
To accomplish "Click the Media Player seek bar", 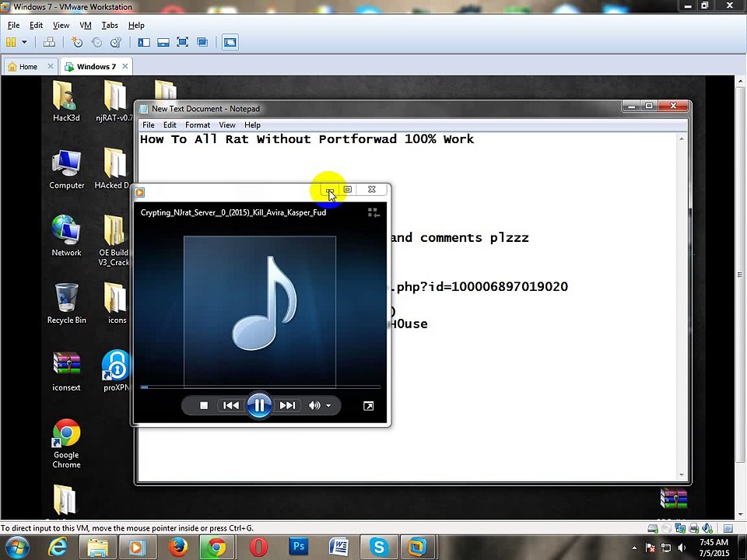I will point(260,387).
